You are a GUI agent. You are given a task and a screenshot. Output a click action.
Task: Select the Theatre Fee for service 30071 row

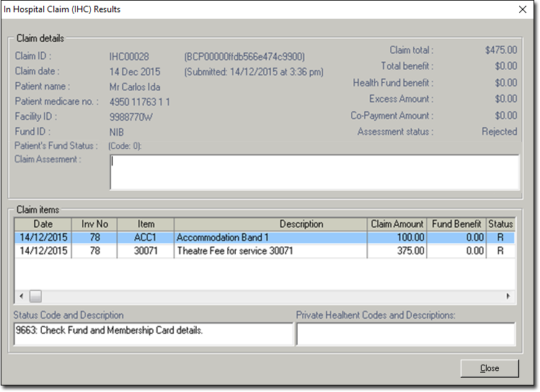coord(270,251)
